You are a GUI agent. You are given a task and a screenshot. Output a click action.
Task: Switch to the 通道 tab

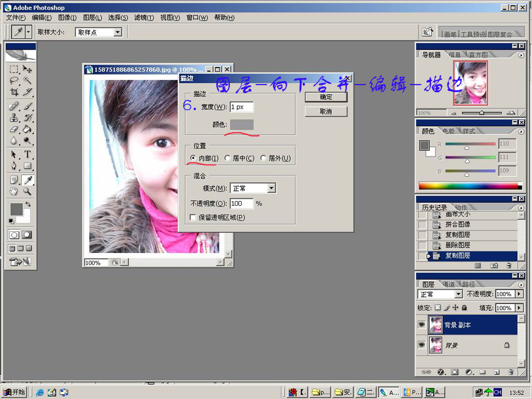point(450,284)
